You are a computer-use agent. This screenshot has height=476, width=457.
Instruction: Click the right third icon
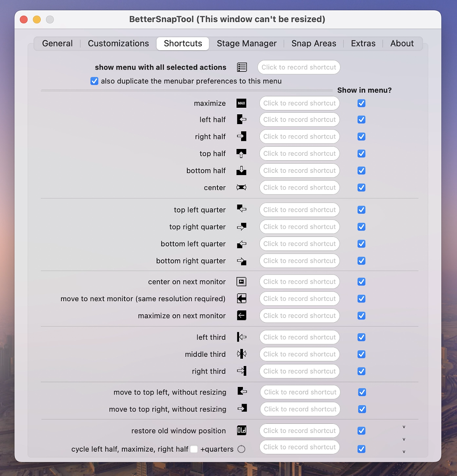[241, 371]
